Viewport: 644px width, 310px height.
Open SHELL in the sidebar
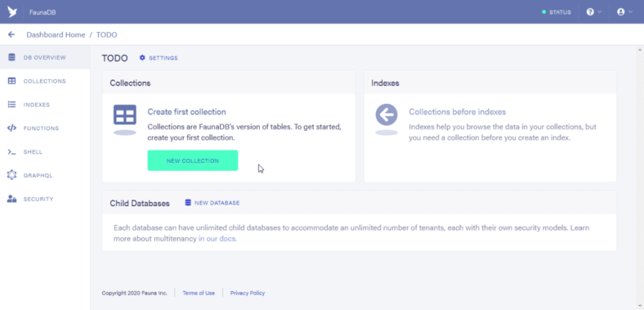click(45, 152)
